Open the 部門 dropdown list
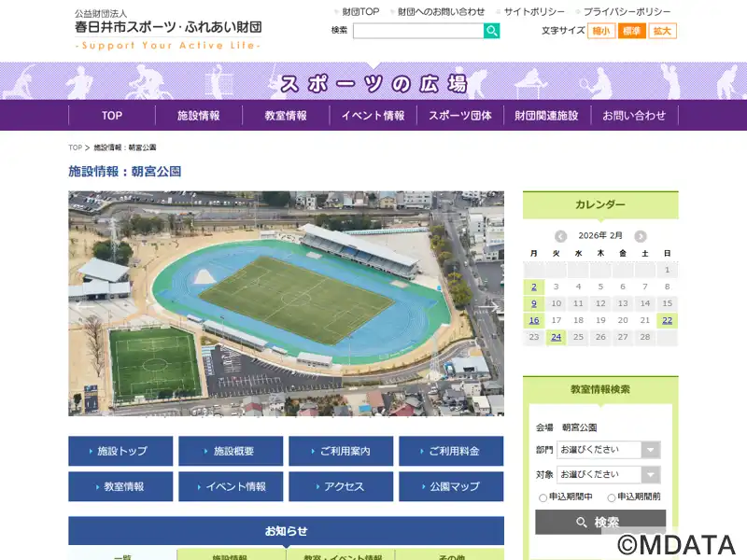 click(609, 450)
